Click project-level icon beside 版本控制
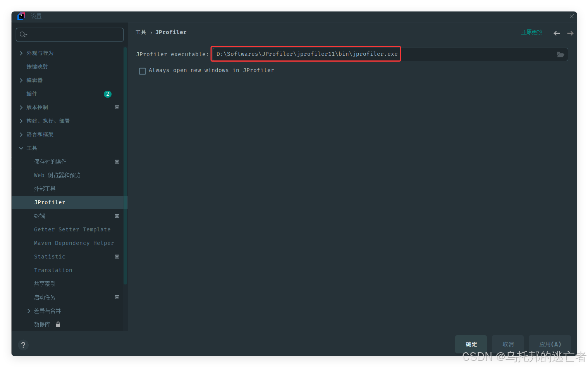 (117, 107)
